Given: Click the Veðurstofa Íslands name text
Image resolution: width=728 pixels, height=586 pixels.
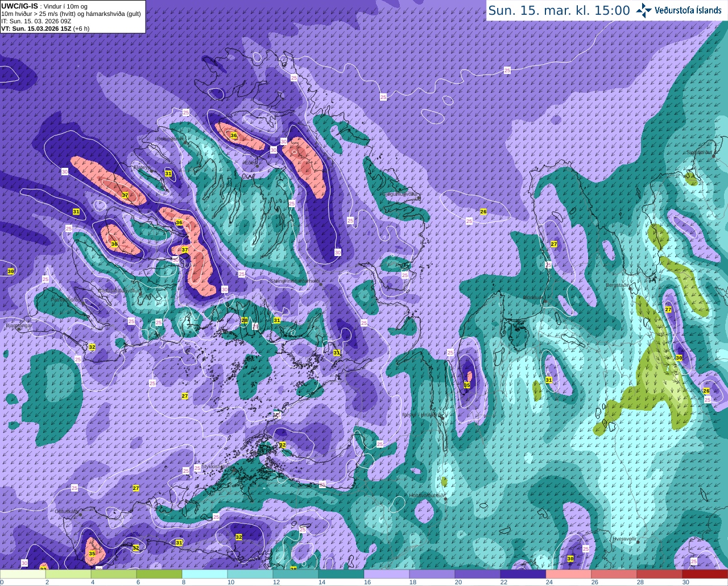Looking at the screenshot, I should pyautogui.click(x=688, y=10).
